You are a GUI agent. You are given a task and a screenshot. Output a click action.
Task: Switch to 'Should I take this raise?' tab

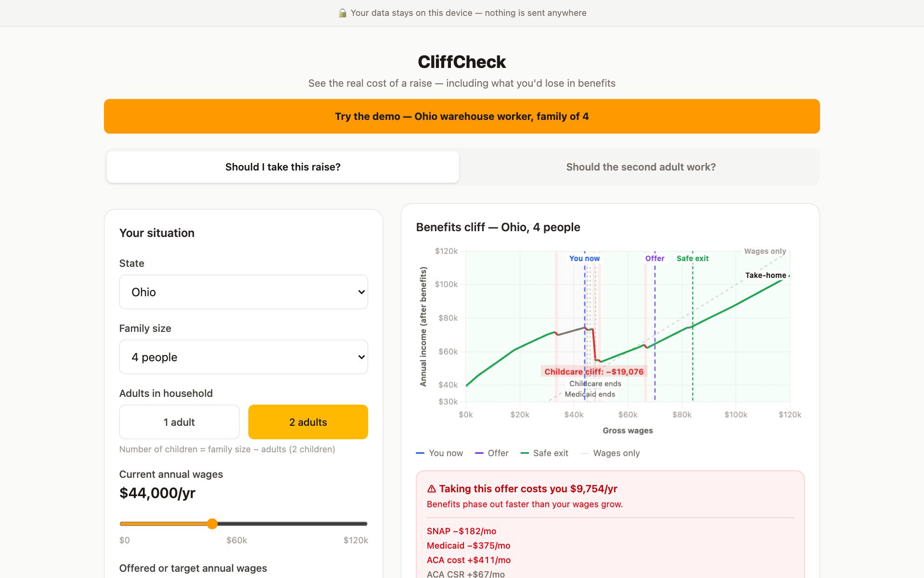point(283,167)
